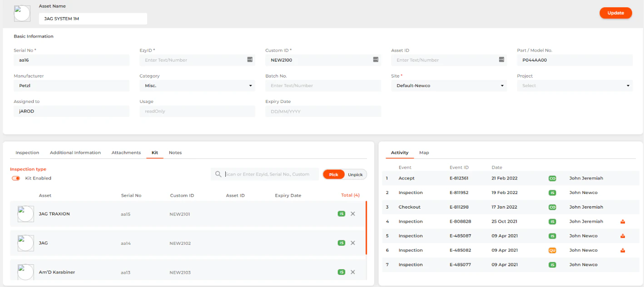Screen dimensions: 644x287
Task: Download report for event E-485087
Action: (623, 236)
